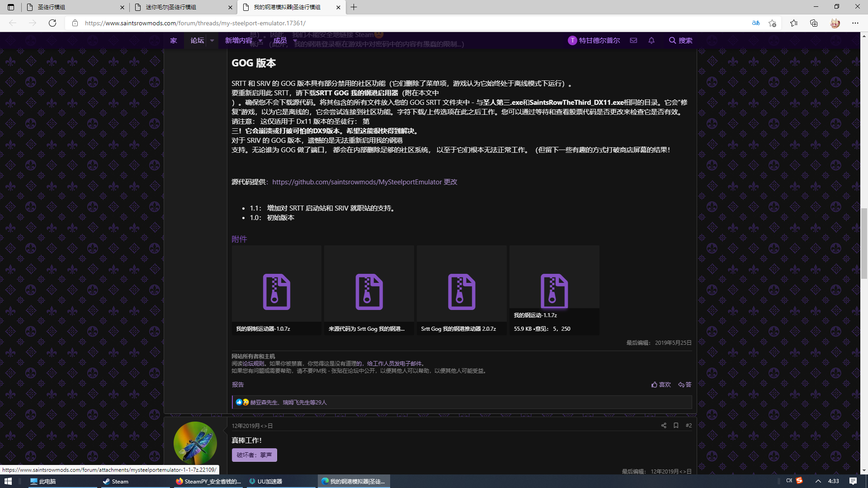Open the tab actions menu icon

[11, 7]
